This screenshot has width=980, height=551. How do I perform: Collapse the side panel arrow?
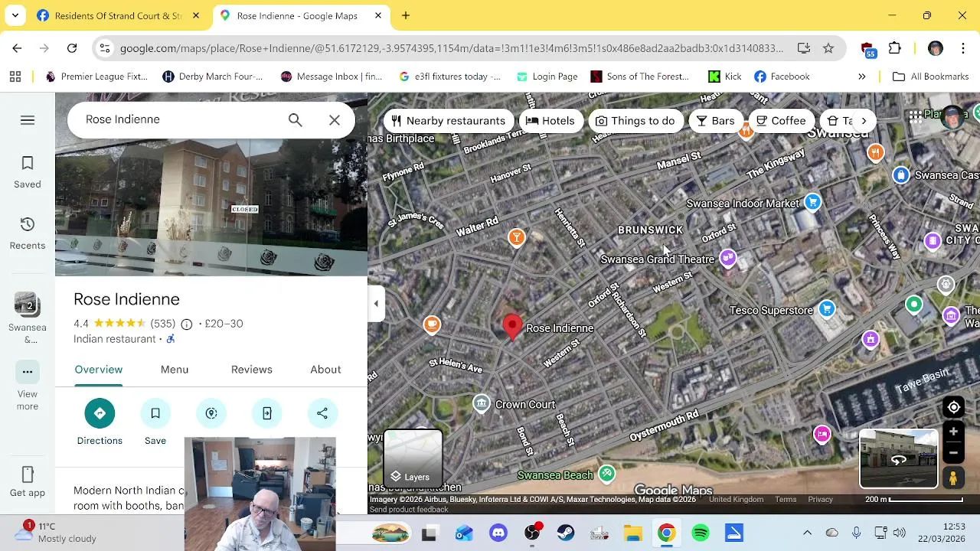376,304
